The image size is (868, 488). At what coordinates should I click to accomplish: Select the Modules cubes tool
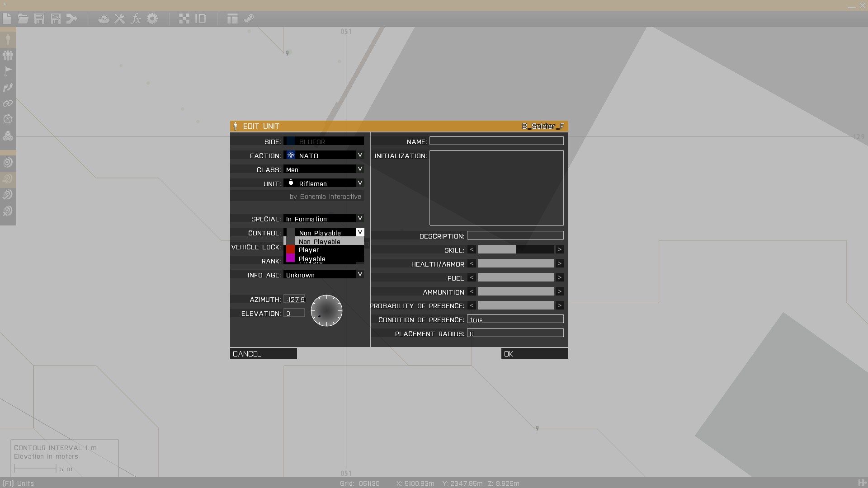(x=8, y=136)
